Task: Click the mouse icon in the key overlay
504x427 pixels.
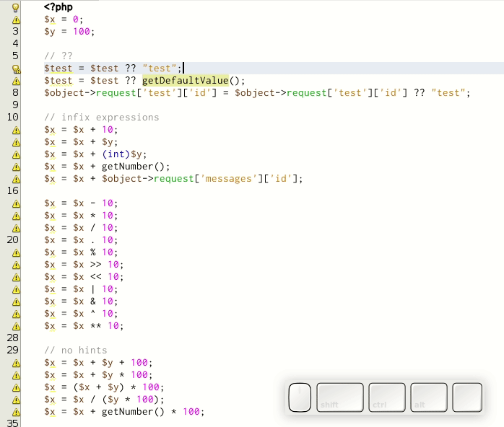Action: point(300,397)
